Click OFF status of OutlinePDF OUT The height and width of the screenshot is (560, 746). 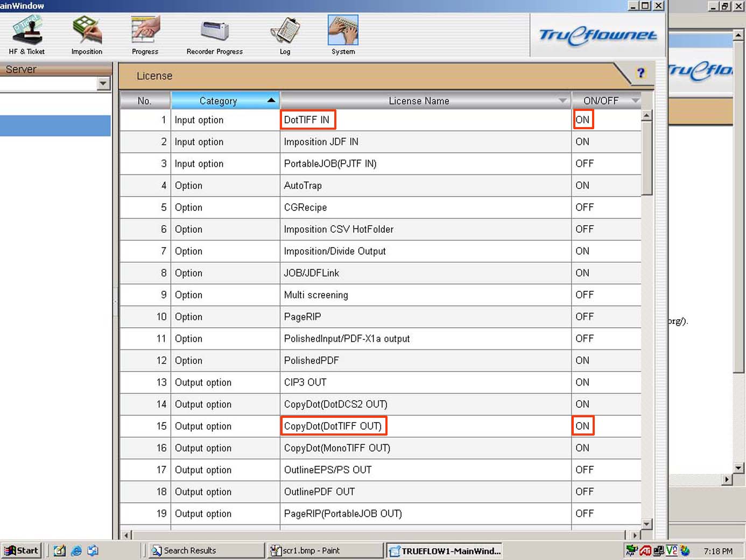[585, 492]
